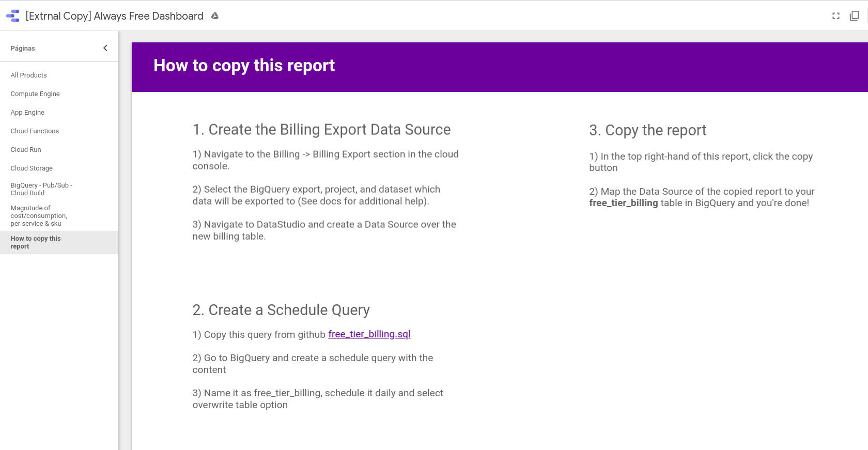868x450 pixels.
Task: Open the All Products page
Action: tap(59, 75)
